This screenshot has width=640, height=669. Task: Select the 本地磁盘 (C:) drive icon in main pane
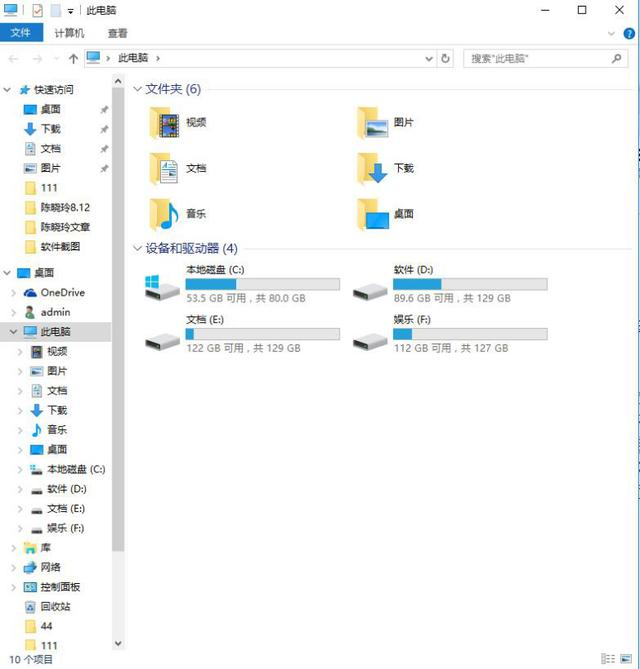(x=162, y=288)
